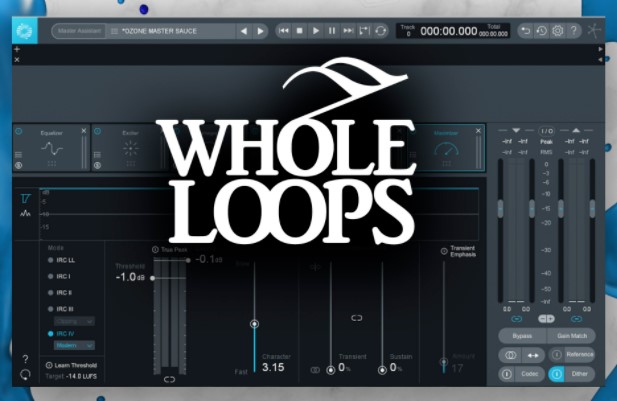Enable Gain Match

[x=572, y=336]
